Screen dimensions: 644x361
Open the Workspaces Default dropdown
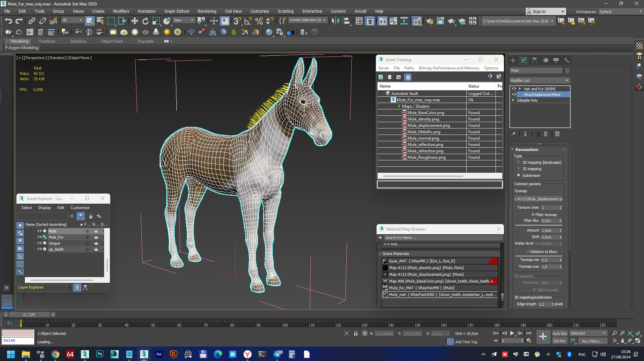pyautogui.click(x=620, y=11)
